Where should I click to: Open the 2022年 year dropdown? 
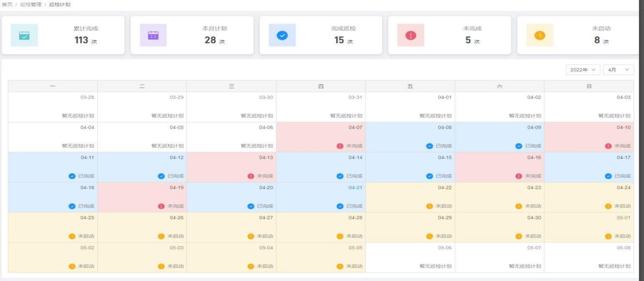tap(583, 70)
